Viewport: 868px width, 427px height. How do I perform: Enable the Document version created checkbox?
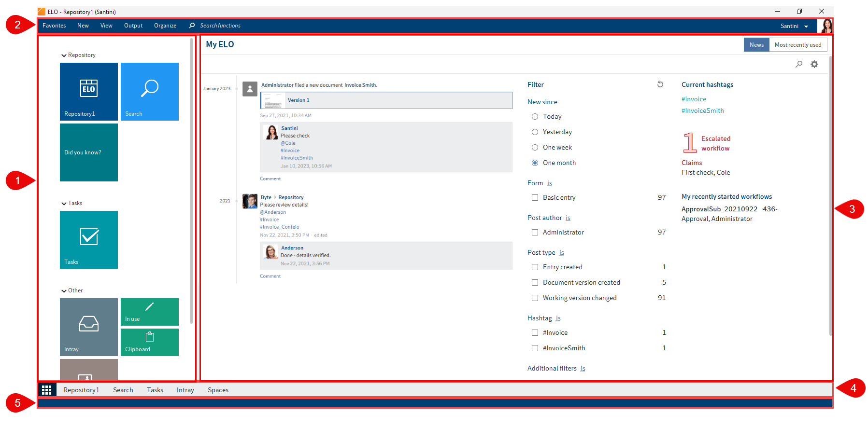click(x=535, y=283)
